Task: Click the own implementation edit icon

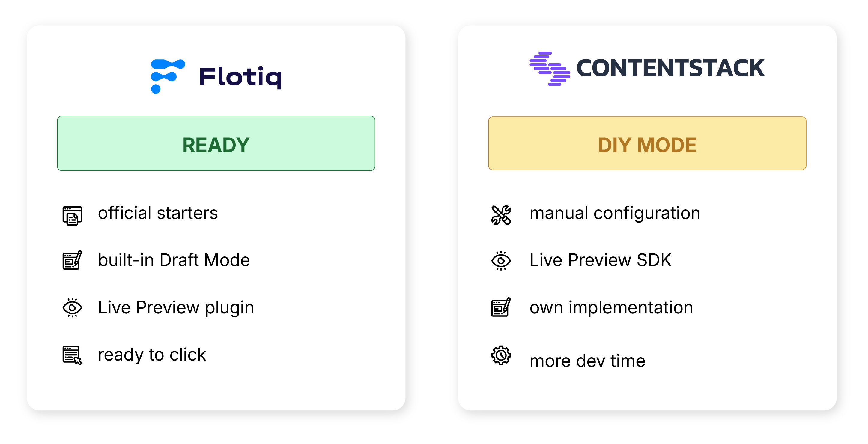Action: click(501, 307)
